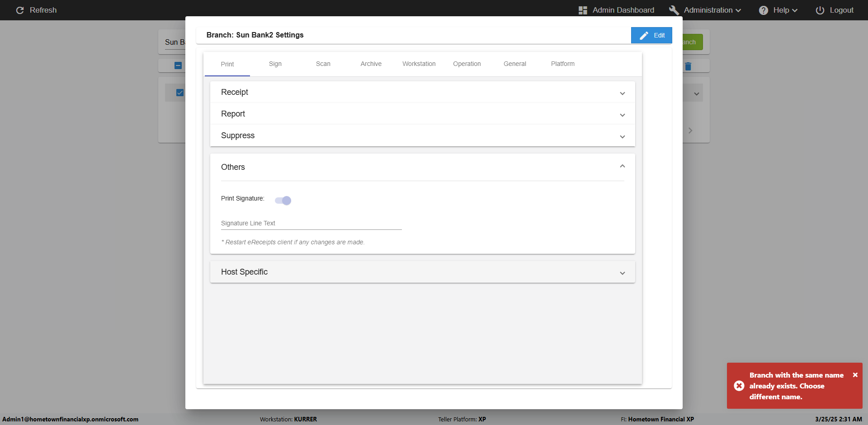Open Admin Dashboard grid icon
This screenshot has width=868, height=425.
(583, 10)
